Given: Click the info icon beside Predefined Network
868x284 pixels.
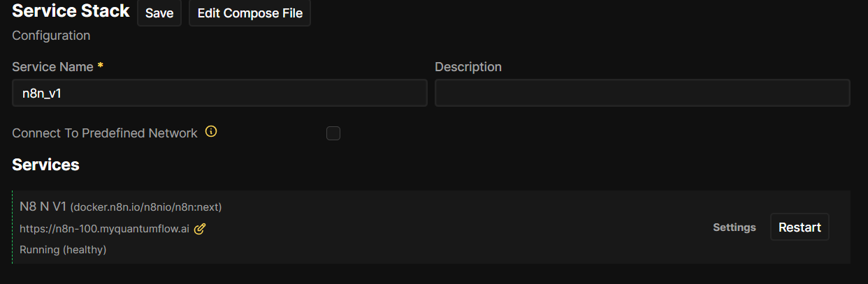Looking at the screenshot, I should click(x=211, y=132).
